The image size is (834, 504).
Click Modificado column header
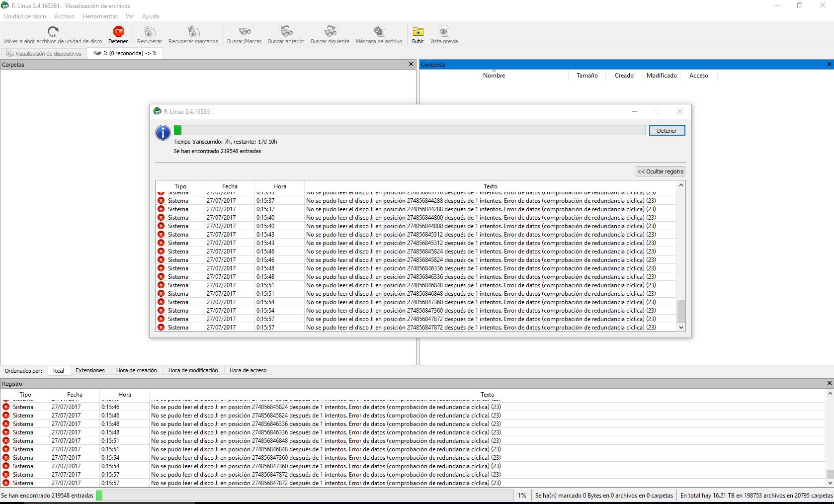click(x=662, y=76)
